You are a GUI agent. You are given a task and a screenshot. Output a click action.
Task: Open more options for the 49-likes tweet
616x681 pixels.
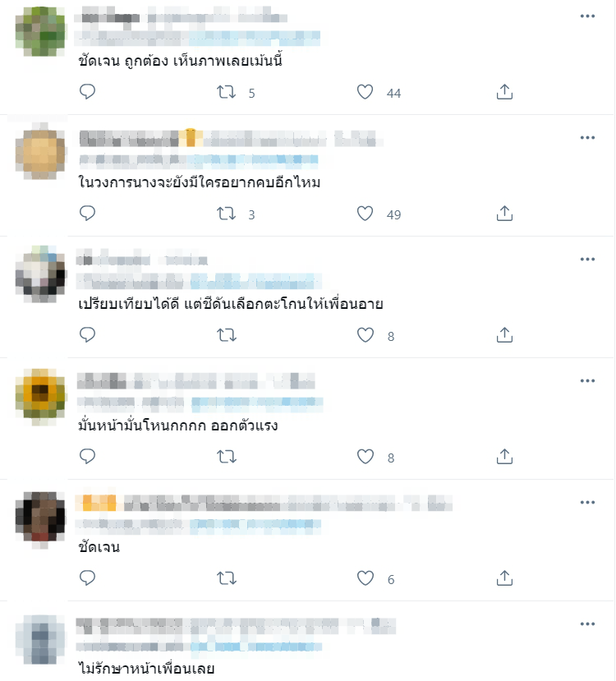[587, 138]
